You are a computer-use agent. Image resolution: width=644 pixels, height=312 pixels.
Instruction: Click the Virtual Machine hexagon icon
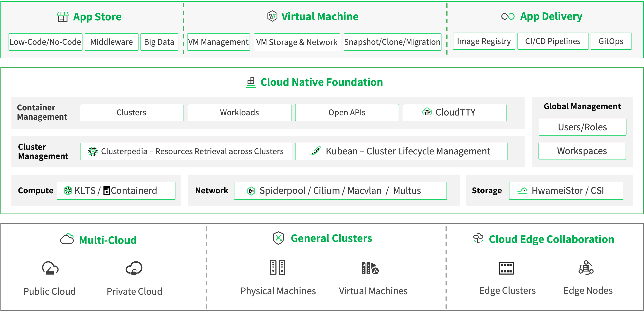click(272, 16)
